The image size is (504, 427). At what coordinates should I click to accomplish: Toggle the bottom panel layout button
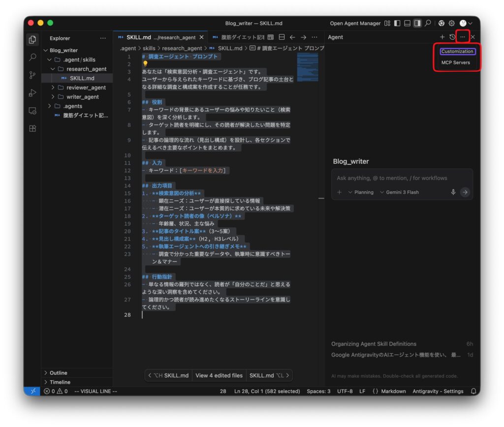point(407,23)
